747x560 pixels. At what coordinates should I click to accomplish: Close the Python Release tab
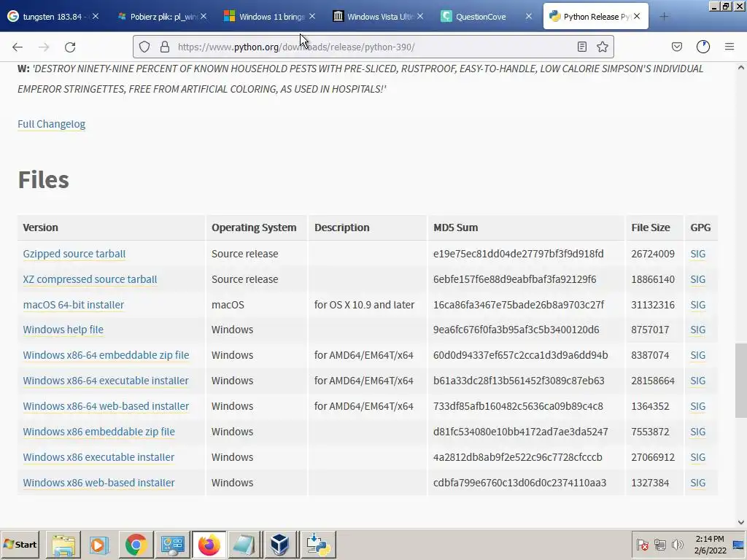(x=637, y=16)
